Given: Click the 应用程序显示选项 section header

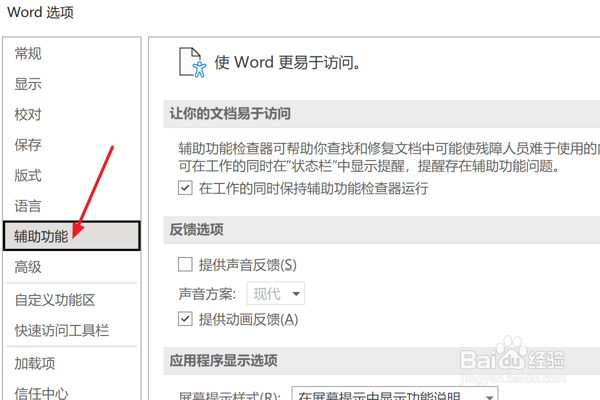Looking at the screenshot, I should click(223, 361).
